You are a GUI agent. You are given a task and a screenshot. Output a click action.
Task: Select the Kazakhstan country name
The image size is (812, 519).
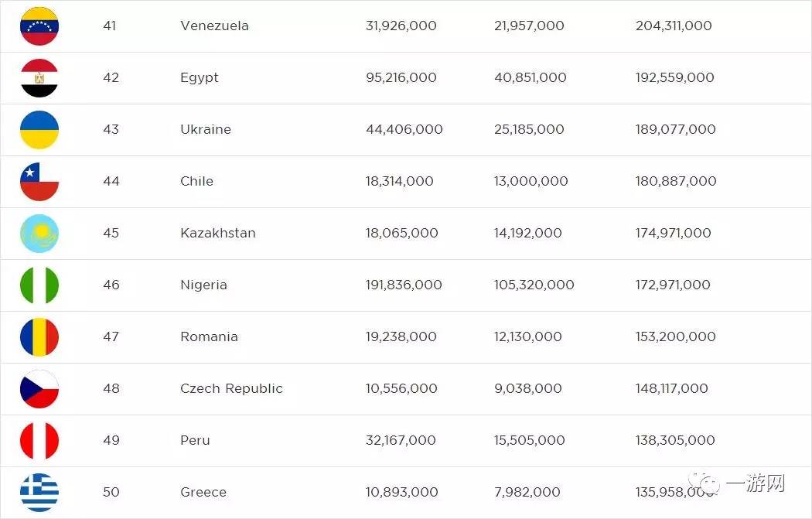(x=217, y=234)
